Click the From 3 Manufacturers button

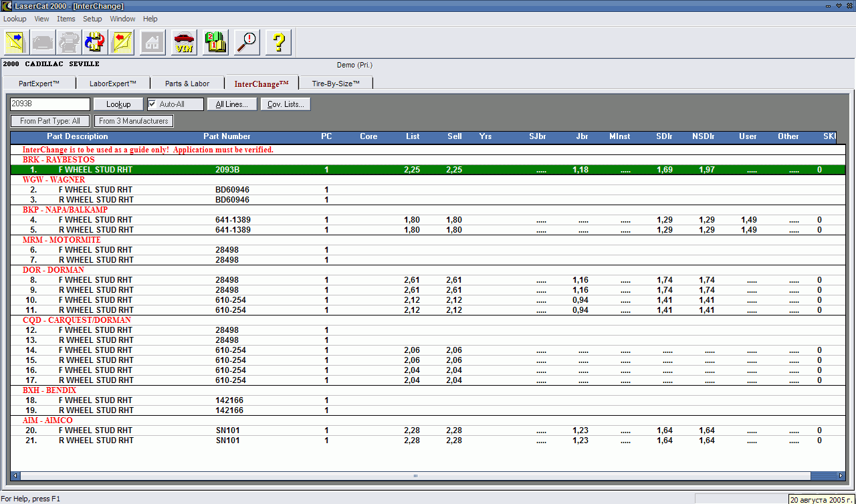coord(134,121)
